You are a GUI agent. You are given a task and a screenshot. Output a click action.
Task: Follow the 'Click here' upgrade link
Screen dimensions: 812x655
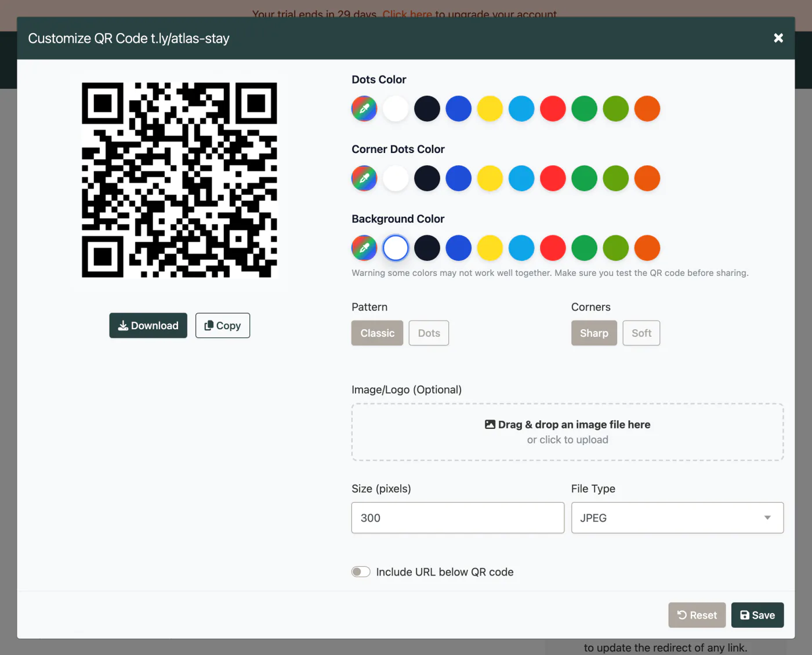[x=407, y=14]
